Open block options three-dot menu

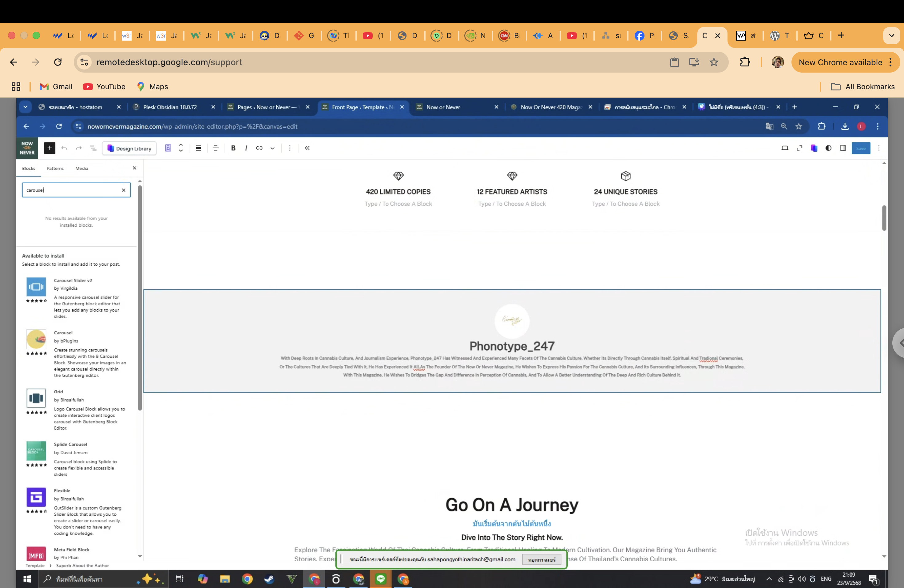coord(290,148)
